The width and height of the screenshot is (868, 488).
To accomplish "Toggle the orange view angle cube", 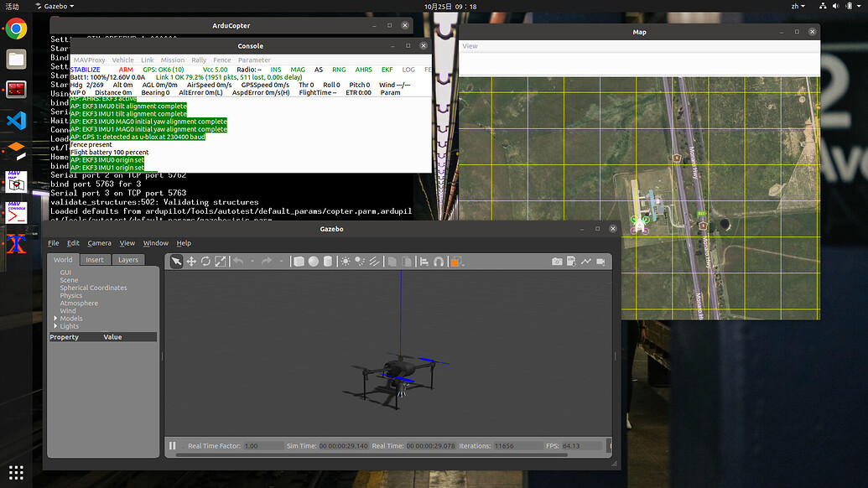I will 455,262.
